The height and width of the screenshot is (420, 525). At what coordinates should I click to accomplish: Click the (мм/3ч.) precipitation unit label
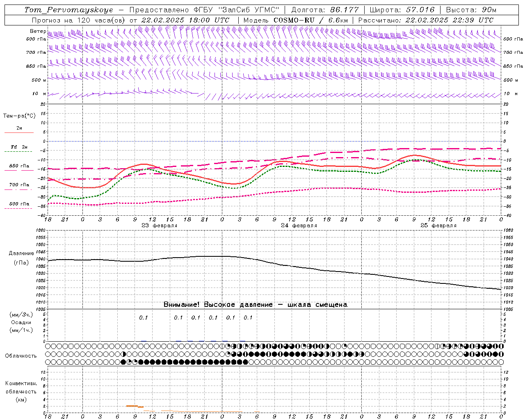pos(21,315)
